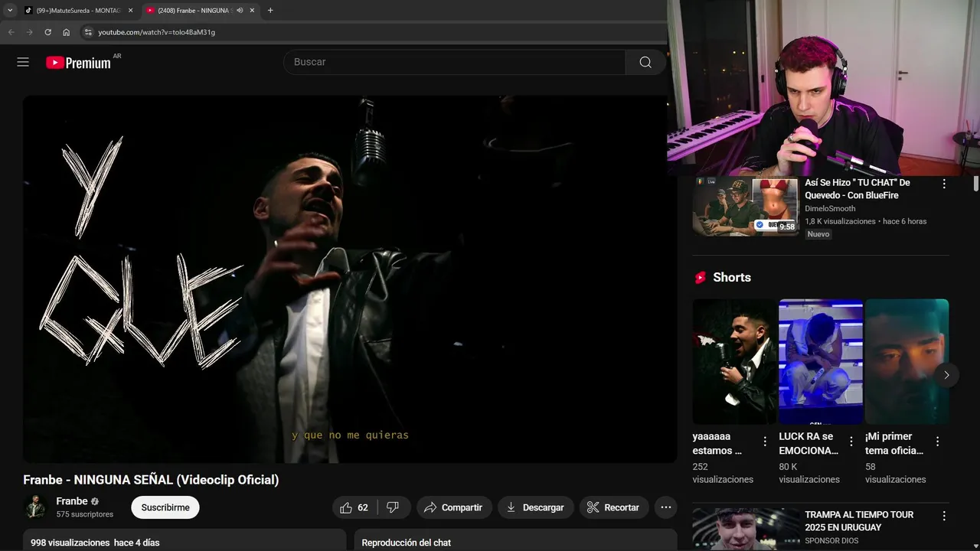Open the Franbe channel name link
The width and height of the screenshot is (980, 551).
pos(72,501)
